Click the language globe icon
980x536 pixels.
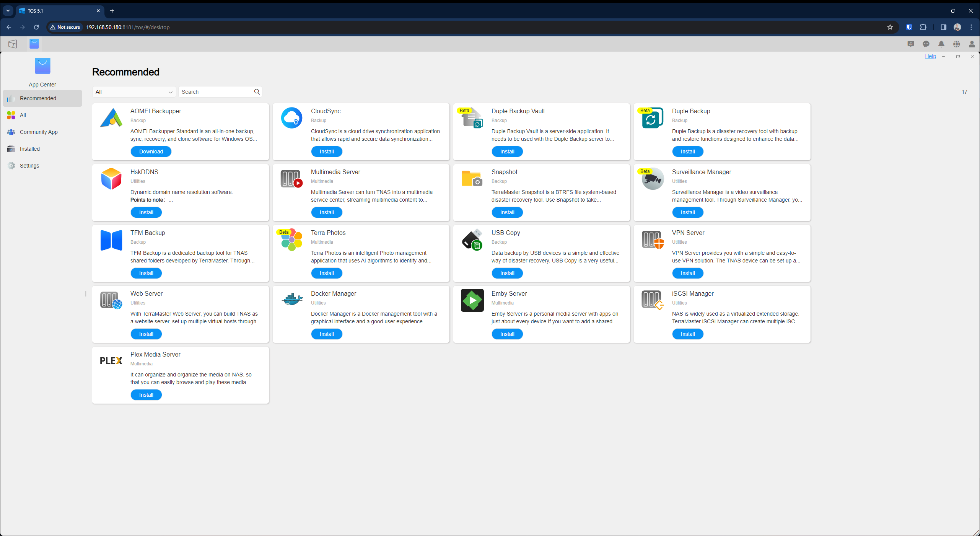(957, 44)
